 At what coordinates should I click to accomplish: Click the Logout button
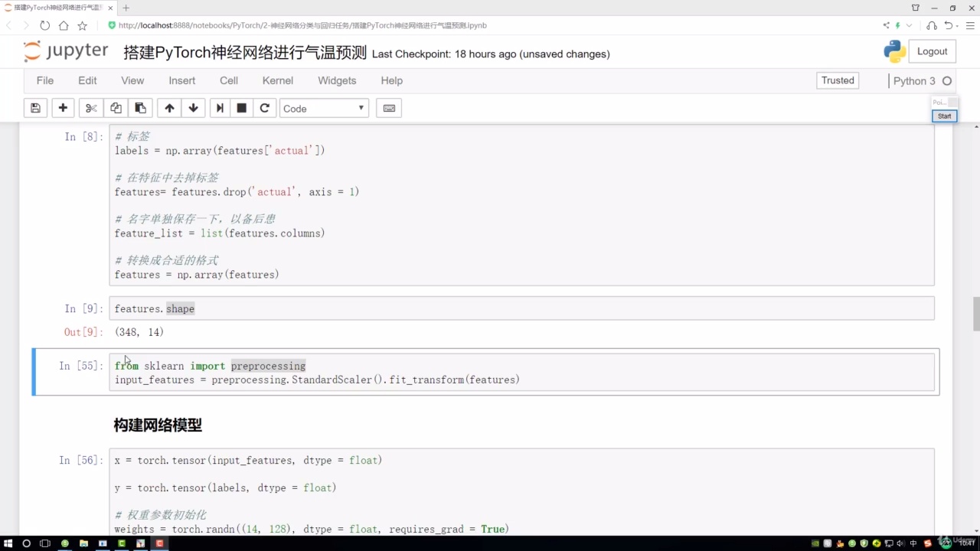point(932,51)
